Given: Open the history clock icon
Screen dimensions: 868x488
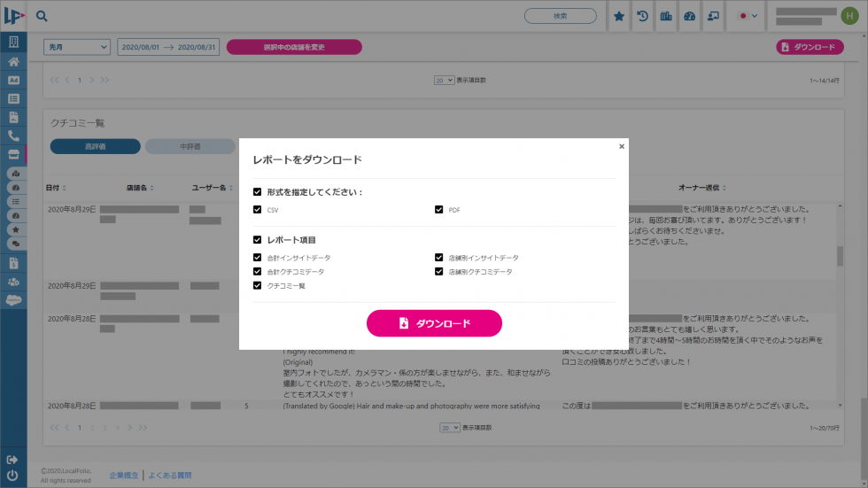Looking at the screenshot, I should pos(642,16).
